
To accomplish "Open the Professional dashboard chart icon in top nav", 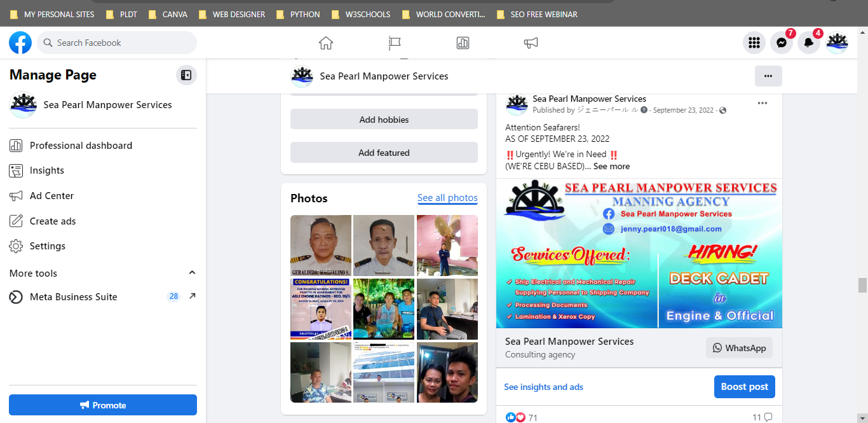I will (x=463, y=43).
